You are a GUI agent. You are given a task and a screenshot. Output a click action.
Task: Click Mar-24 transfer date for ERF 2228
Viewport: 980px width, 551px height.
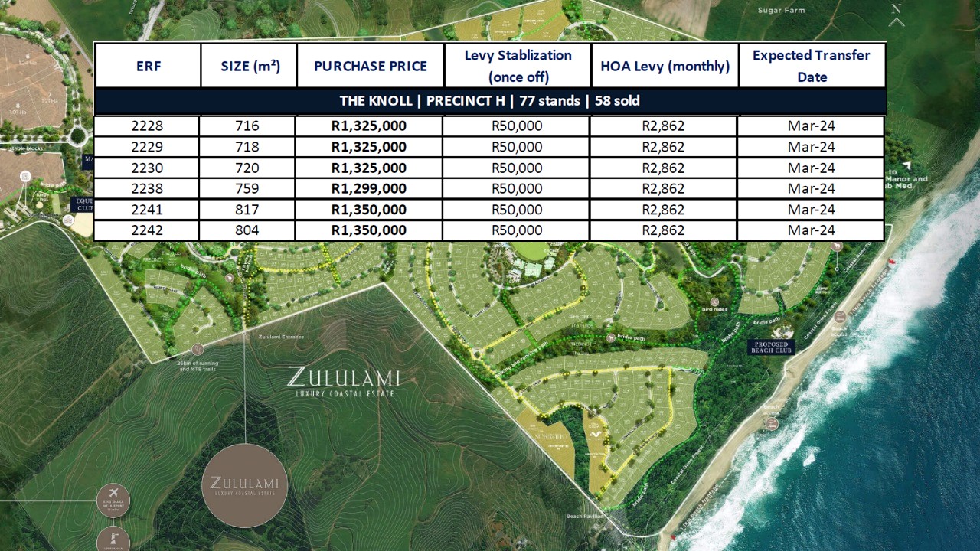(x=811, y=126)
